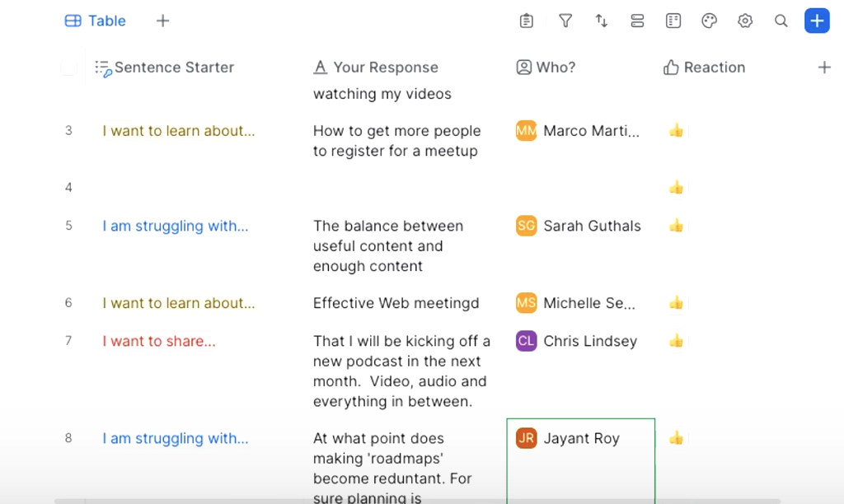The width and height of the screenshot is (844, 504).
Task: Toggle thumbs-up reaction on row 3
Action: pyautogui.click(x=677, y=131)
